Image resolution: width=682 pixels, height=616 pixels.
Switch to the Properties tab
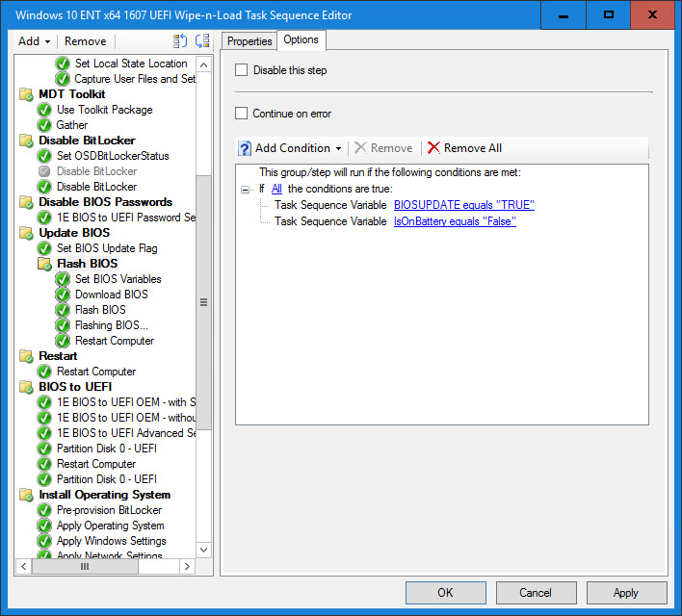click(249, 41)
